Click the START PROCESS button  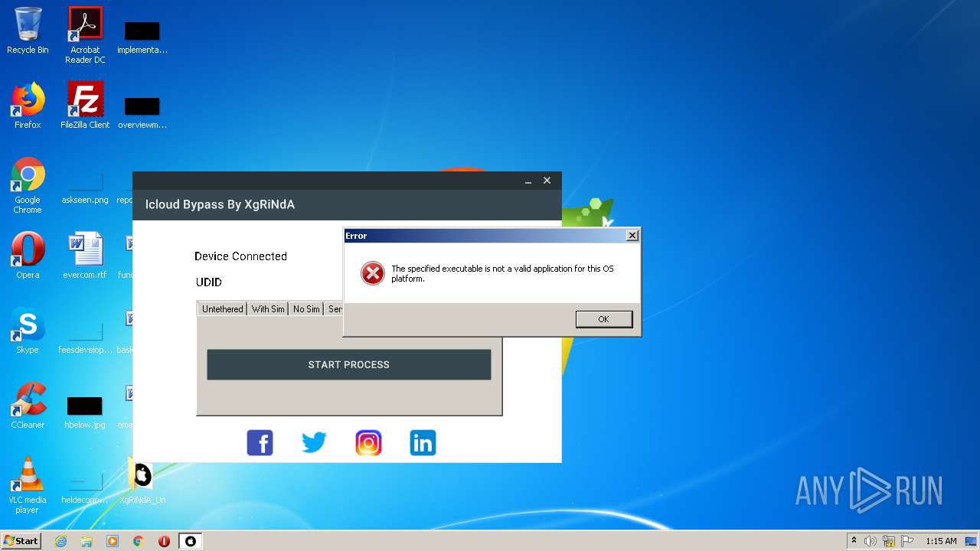click(349, 365)
